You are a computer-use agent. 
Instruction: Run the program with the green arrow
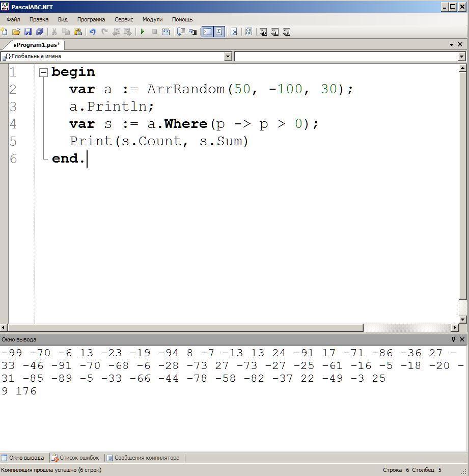coord(143,32)
